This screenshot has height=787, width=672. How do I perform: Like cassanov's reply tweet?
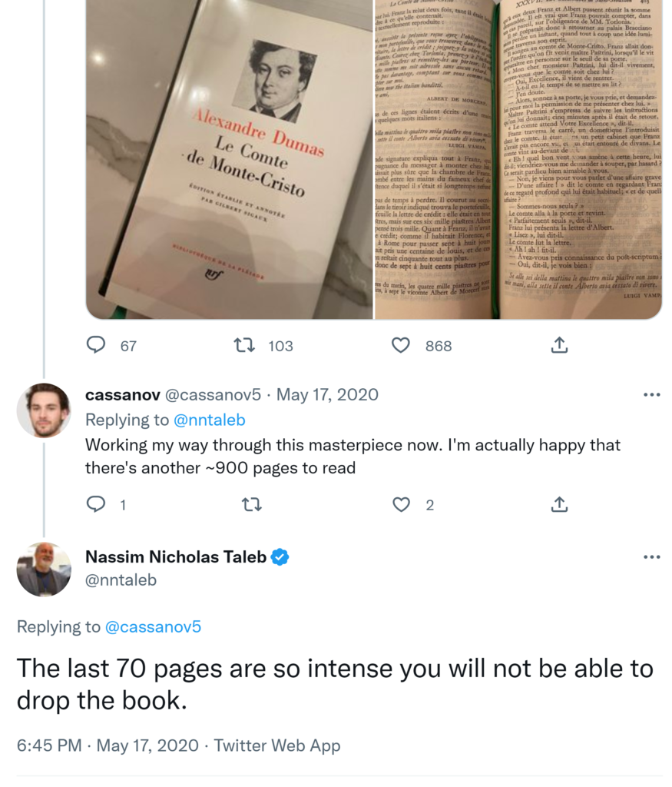401,504
